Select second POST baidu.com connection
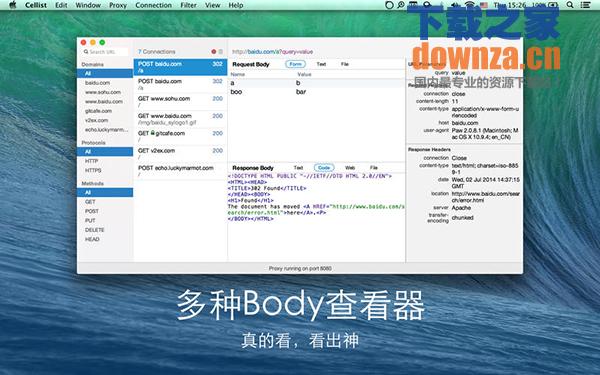This screenshot has width=600, height=375. click(x=180, y=85)
